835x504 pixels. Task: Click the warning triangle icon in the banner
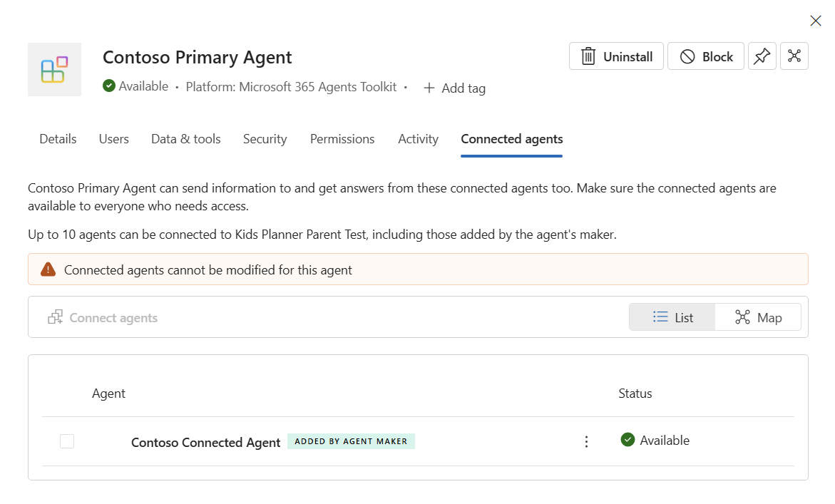point(48,269)
